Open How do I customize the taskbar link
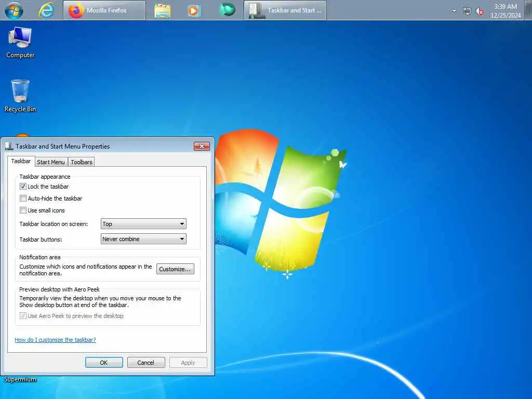The image size is (532, 399). (x=55, y=340)
